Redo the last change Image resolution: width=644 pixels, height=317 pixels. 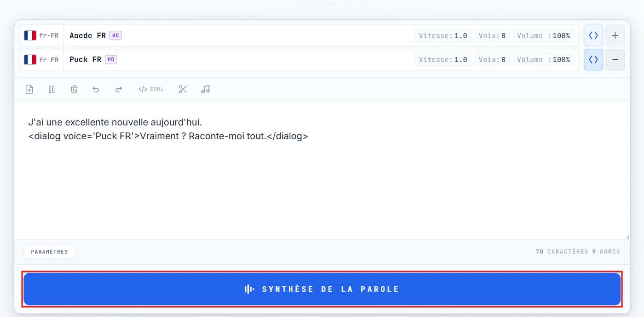click(x=119, y=89)
